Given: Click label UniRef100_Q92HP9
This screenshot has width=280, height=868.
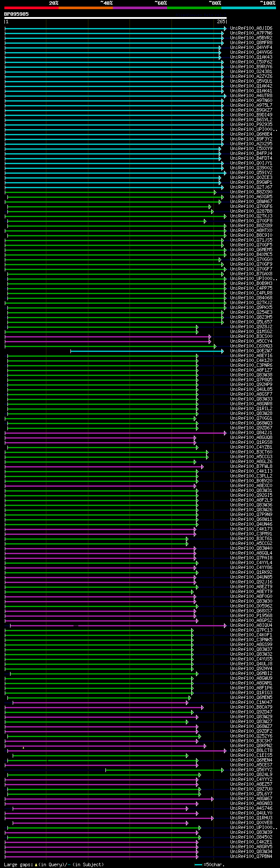Looking at the screenshot, I should coord(251,385).
